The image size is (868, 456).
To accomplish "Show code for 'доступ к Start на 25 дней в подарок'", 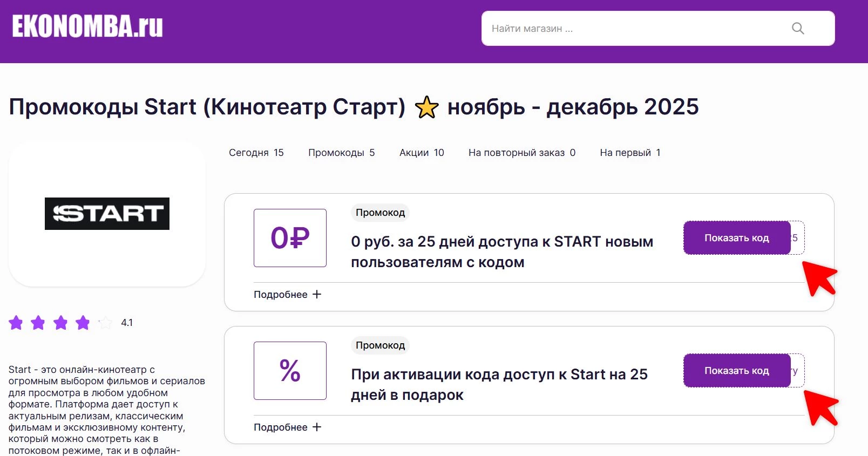I will click(x=737, y=371).
